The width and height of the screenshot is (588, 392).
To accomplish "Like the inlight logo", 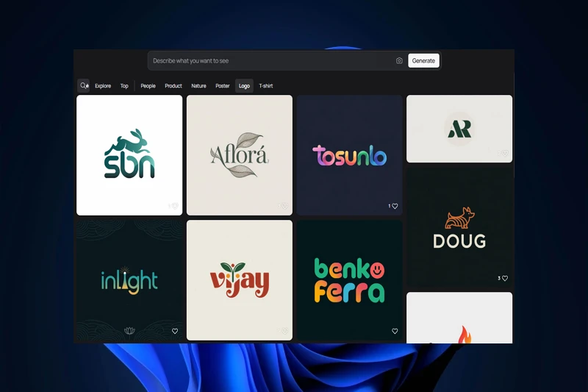I will click(175, 331).
